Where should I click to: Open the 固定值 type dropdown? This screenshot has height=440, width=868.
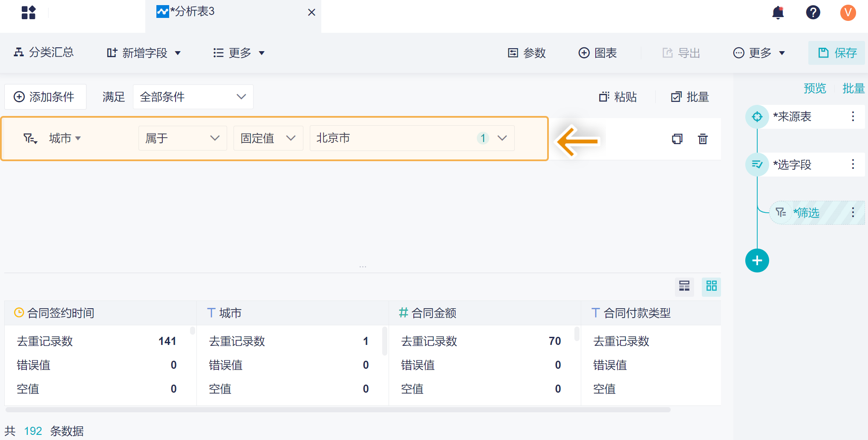pyautogui.click(x=268, y=138)
